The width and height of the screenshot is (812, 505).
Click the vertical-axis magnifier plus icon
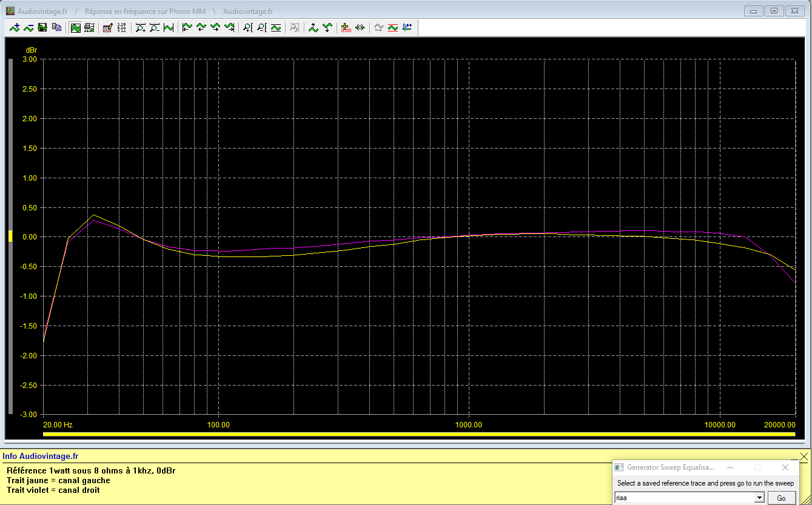247,27
